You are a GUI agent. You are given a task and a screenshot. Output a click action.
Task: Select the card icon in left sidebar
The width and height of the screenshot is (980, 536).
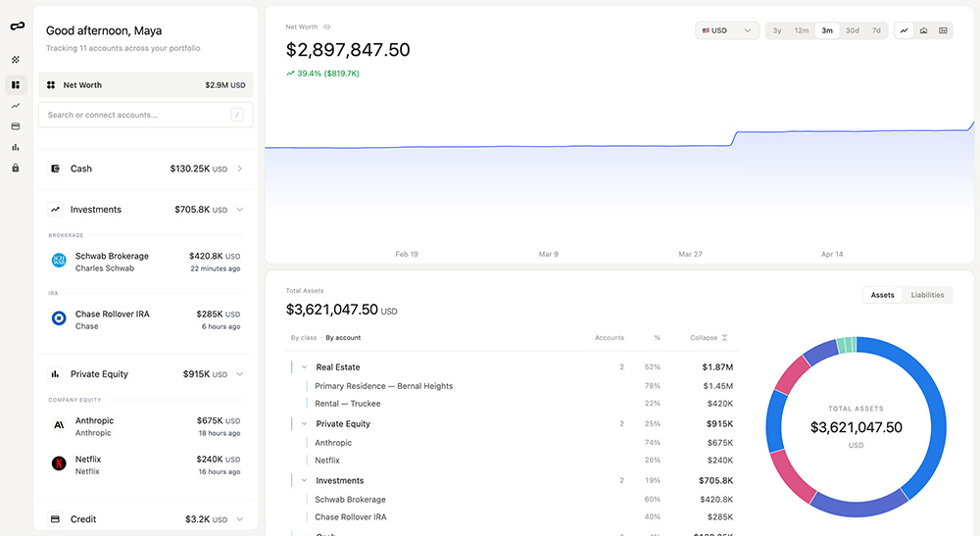pos(16,126)
